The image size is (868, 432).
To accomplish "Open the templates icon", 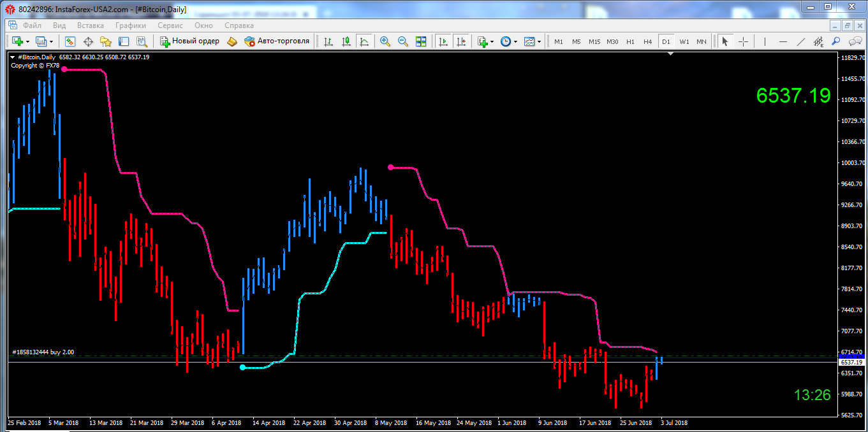I will pyautogui.click(x=529, y=41).
